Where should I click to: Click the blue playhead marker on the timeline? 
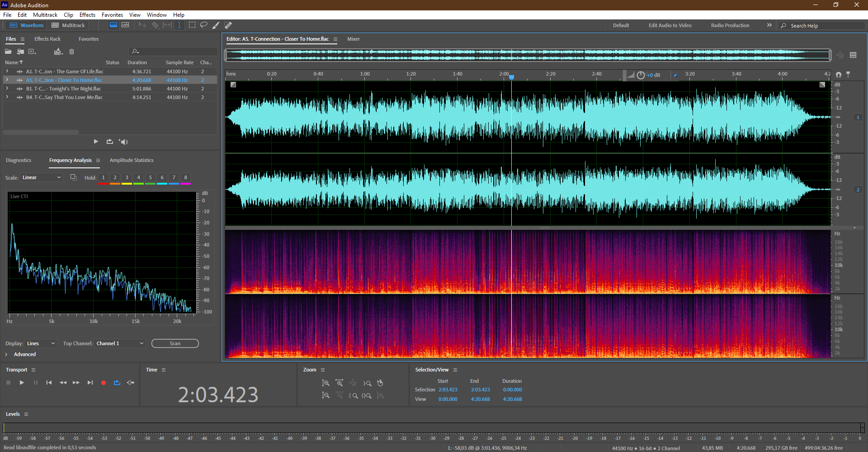click(x=511, y=77)
